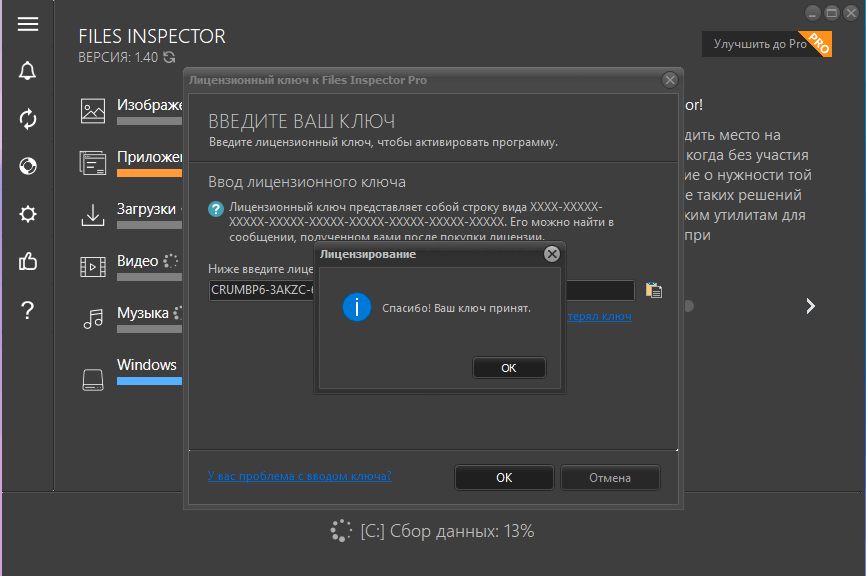Confirm OK in the Лицензирование popup
866x576 pixels.
click(x=509, y=368)
